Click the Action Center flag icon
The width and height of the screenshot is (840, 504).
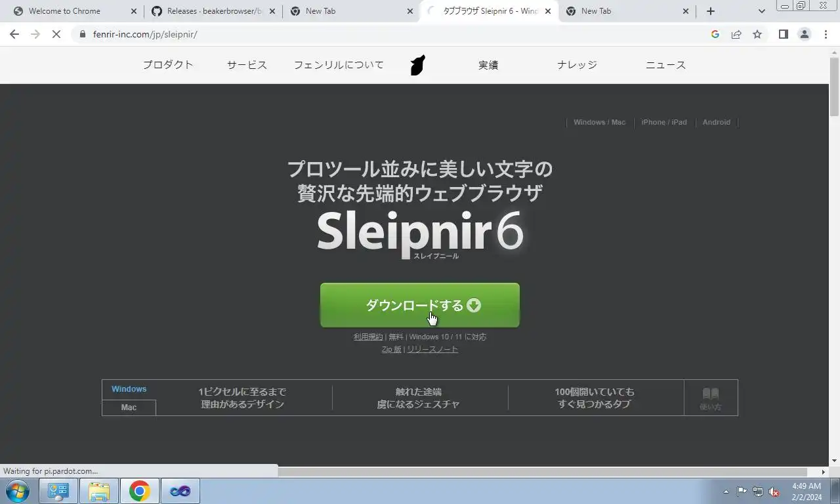(742, 492)
